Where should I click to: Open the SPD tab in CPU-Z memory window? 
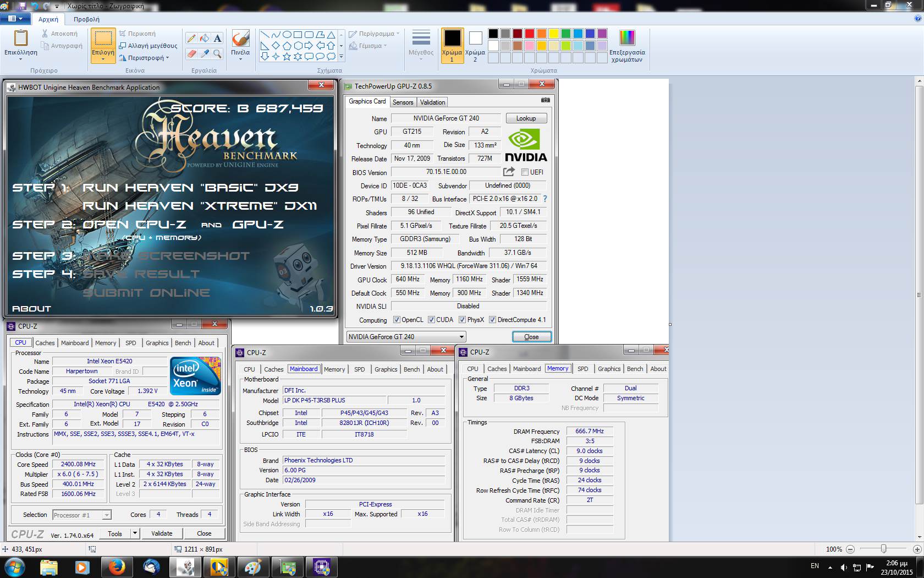583,369
